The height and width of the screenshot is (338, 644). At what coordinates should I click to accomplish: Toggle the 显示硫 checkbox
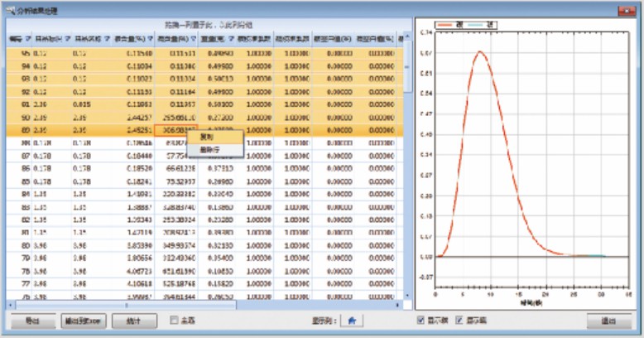click(459, 321)
